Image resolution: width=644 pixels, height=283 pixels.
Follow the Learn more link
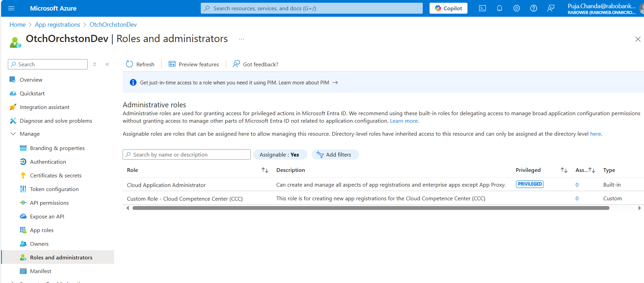pos(404,121)
